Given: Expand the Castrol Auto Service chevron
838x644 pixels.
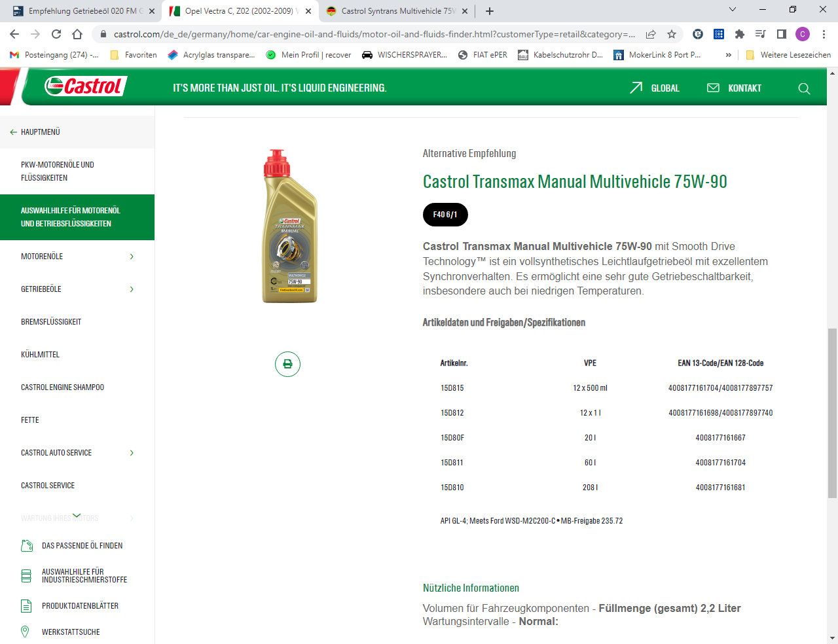Looking at the screenshot, I should [132, 453].
